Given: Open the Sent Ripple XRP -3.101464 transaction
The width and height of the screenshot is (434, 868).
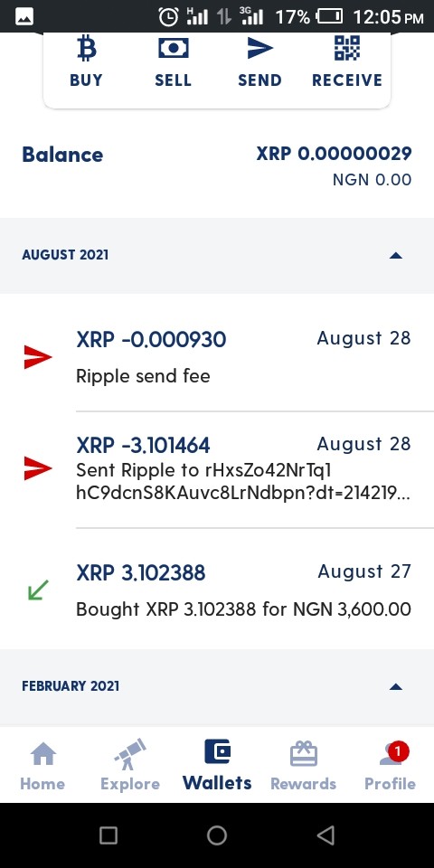Looking at the screenshot, I should pos(217,469).
